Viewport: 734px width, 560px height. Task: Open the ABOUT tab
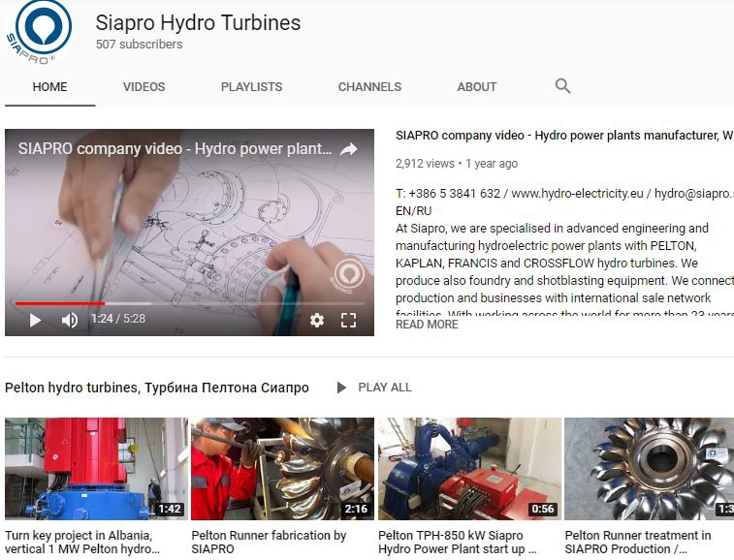[x=477, y=87]
